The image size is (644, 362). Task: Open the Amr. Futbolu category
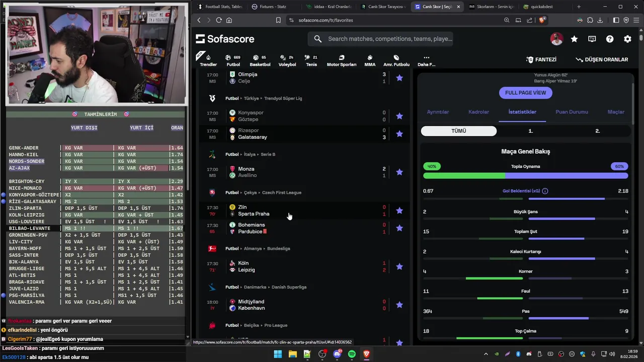coord(396,60)
